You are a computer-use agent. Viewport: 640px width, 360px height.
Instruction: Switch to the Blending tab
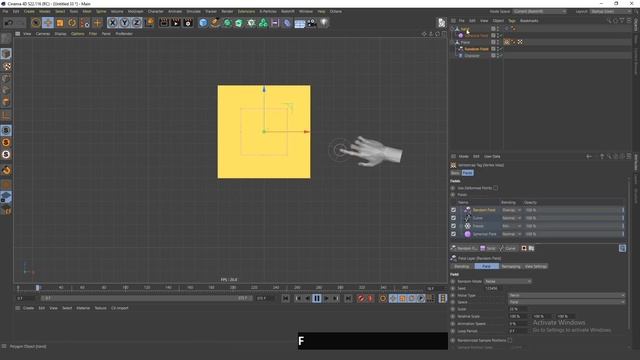[462, 266]
